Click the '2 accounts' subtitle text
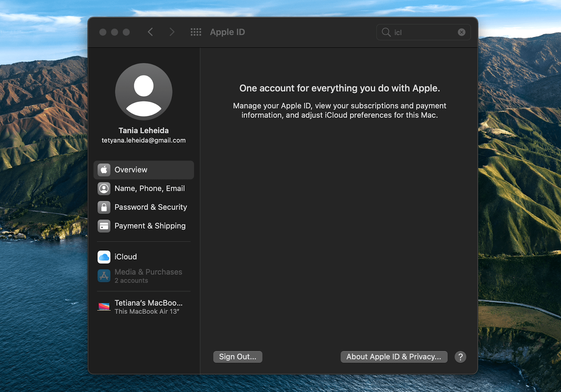The height and width of the screenshot is (392, 561). [131, 281]
